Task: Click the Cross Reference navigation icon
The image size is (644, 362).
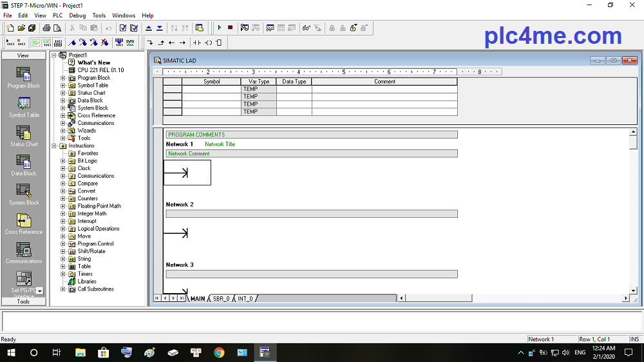Action: click(x=24, y=223)
